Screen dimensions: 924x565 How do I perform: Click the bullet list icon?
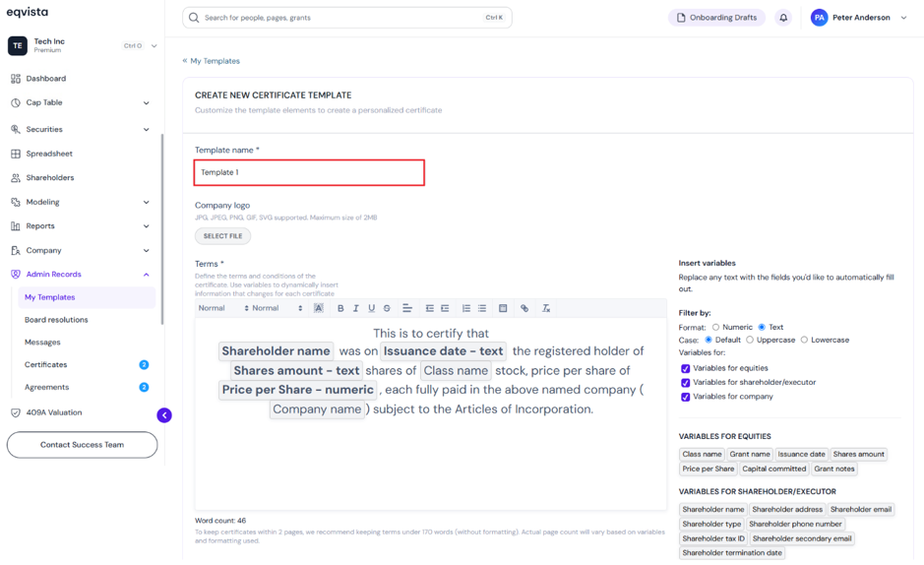[x=482, y=308]
